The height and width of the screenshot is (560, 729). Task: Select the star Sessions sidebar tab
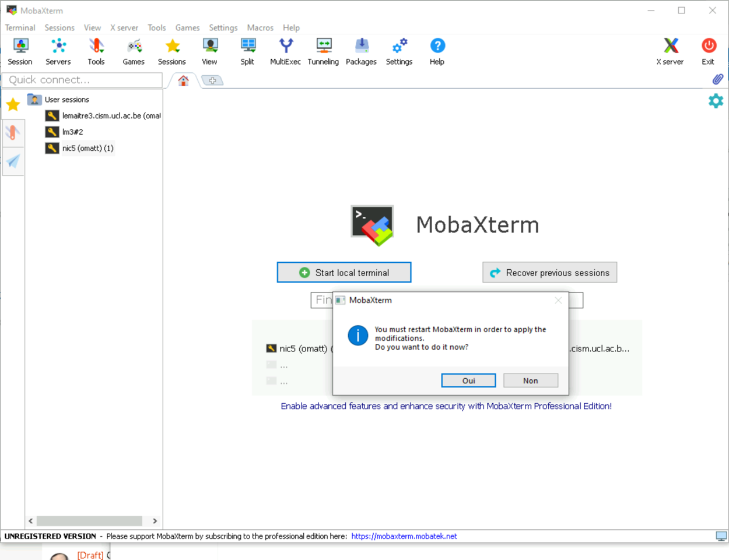point(13,105)
